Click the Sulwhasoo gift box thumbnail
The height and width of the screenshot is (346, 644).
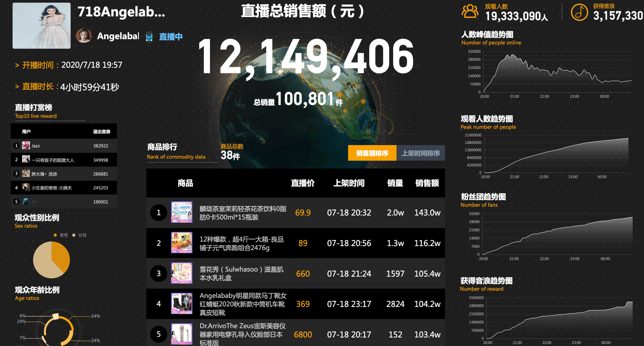[x=182, y=273]
